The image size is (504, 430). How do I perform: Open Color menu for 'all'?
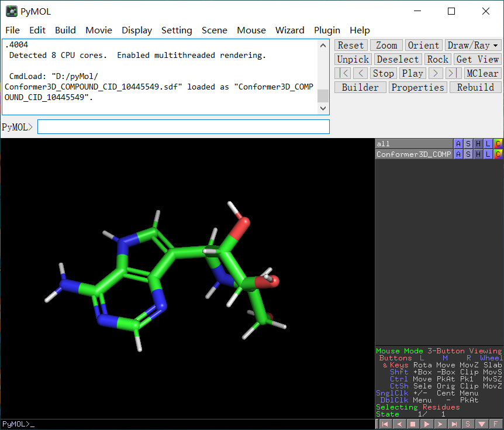click(x=498, y=144)
